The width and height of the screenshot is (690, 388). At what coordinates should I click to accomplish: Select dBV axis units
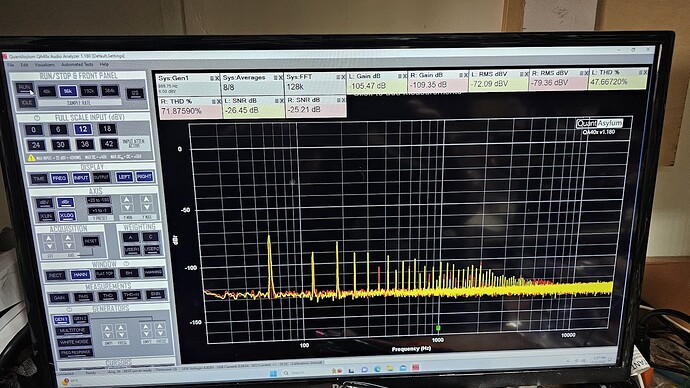pos(44,203)
